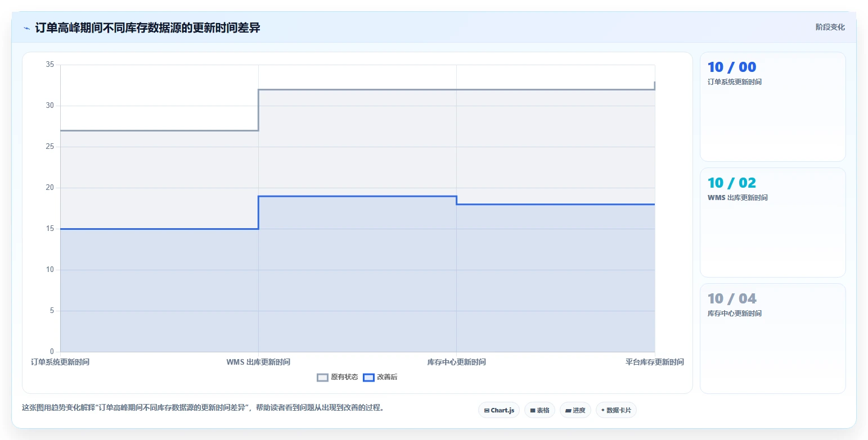The image size is (868, 440).
Task: Click the 阶段变化 label in header
Action: click(830, 27)
